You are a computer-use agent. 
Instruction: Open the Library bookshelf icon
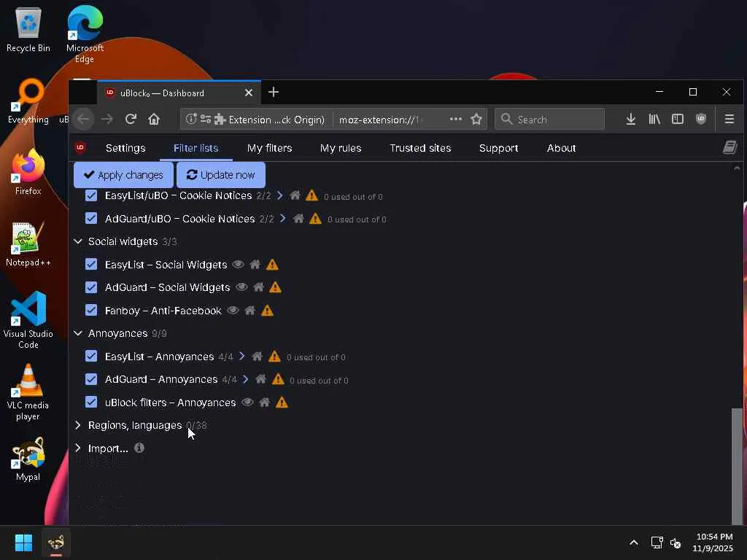coord(654,119)
